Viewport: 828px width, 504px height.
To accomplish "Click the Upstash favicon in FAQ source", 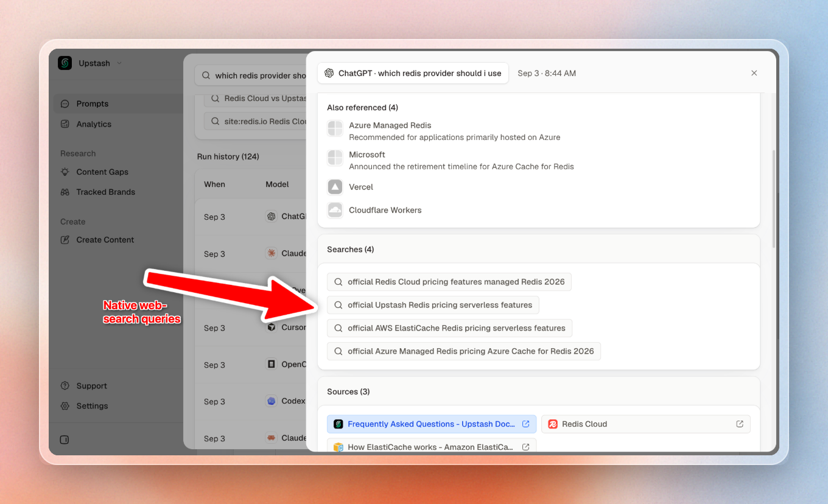I will [339, 424].
